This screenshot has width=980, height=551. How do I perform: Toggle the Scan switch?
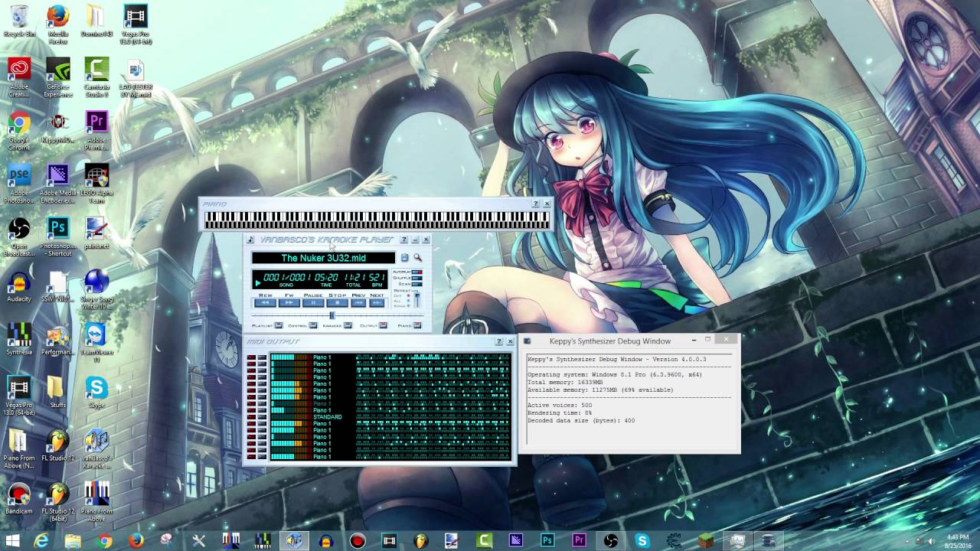pos(417,285)
